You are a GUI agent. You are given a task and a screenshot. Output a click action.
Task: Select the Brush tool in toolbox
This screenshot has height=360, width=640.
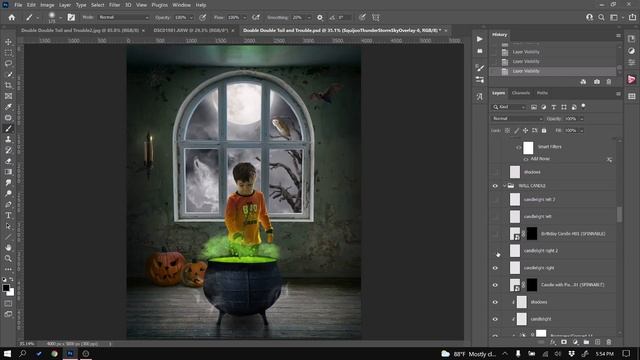(x=8, y=129)
